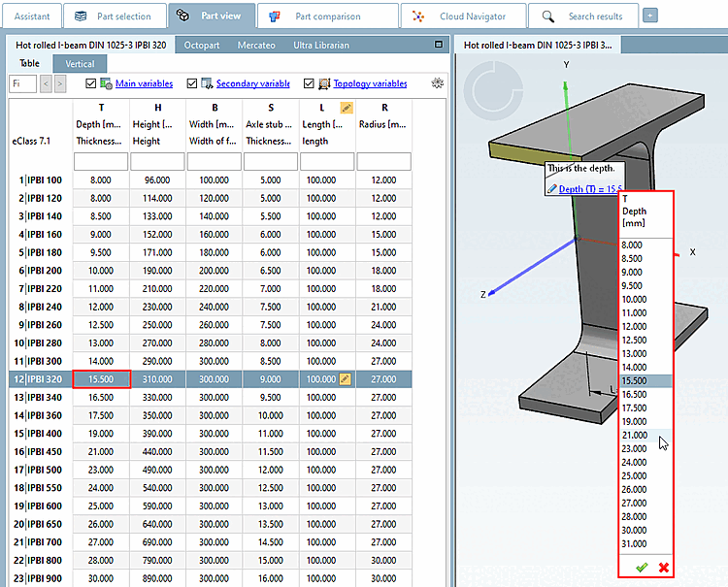728x587 pixels.
Task: Click the green checkmark to confirm depth
Action: click(x=641, y=568)
